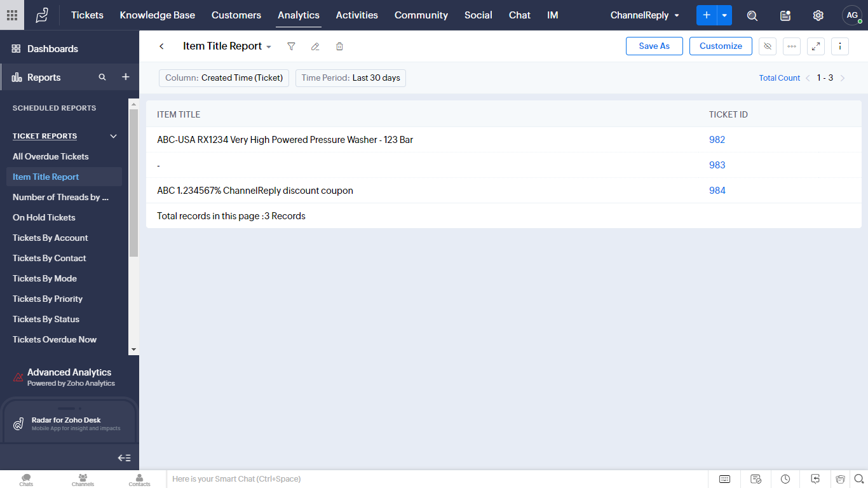
Task: Select On Hold Tickets report
Action: point(44,217)
